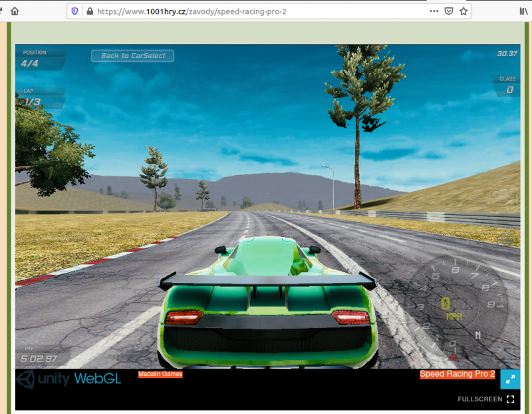This screenshot has height=414, width=532.
Task: Click the fullscreen brackets icon
Action: tap(510, 399)
